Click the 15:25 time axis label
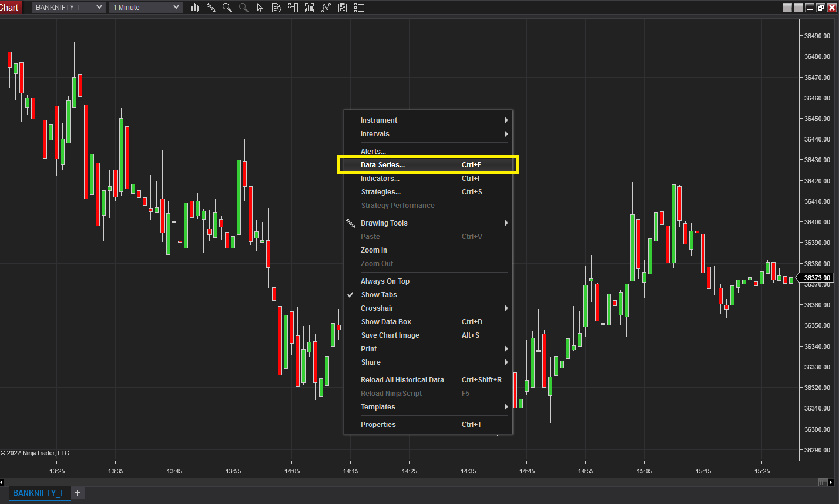839x504 pixels. pos(762,471)
